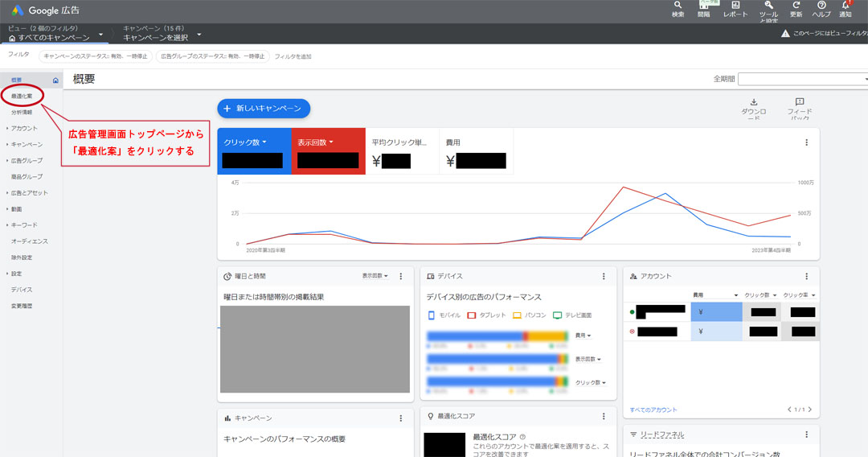Click the キャンペーンのステータス filter chip

click(x=96, y=56)
